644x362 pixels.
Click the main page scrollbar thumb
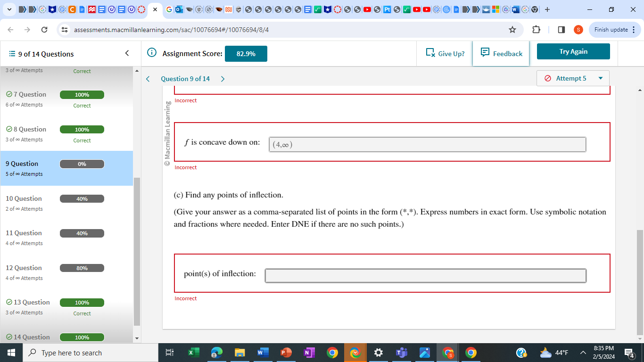640,281
